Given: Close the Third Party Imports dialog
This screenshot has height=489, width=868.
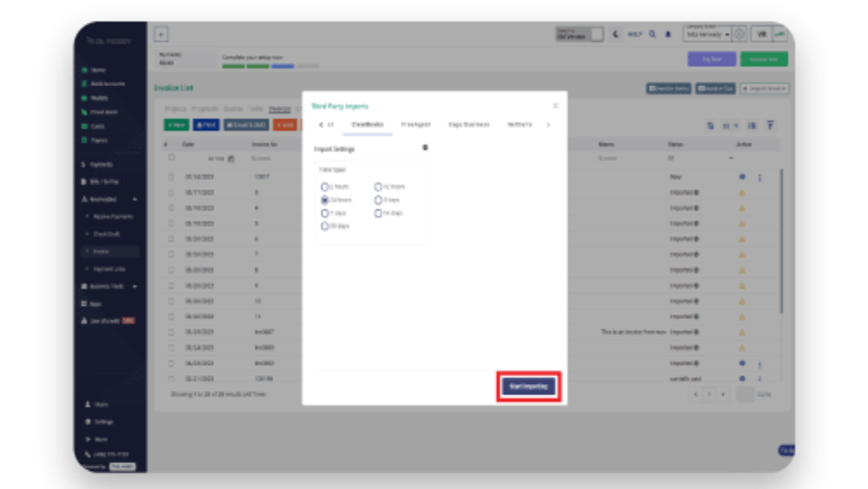Looking at the screenshot, I should coord(556,106).
